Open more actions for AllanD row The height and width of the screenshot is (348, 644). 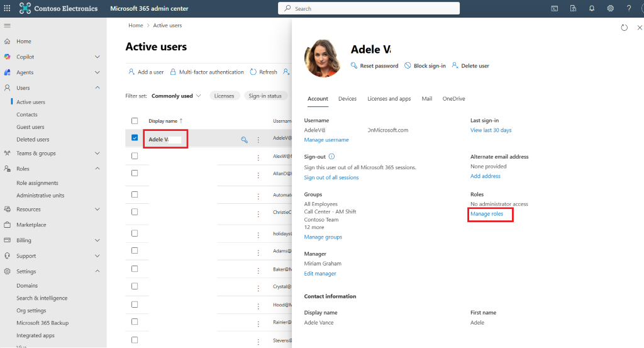tap(258, 176)
